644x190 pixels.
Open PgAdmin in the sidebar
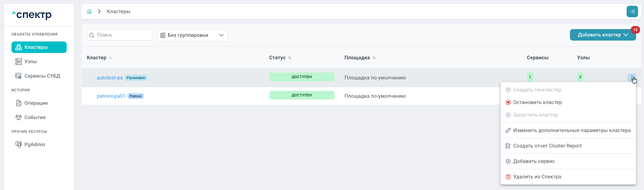tap(39, 144)
